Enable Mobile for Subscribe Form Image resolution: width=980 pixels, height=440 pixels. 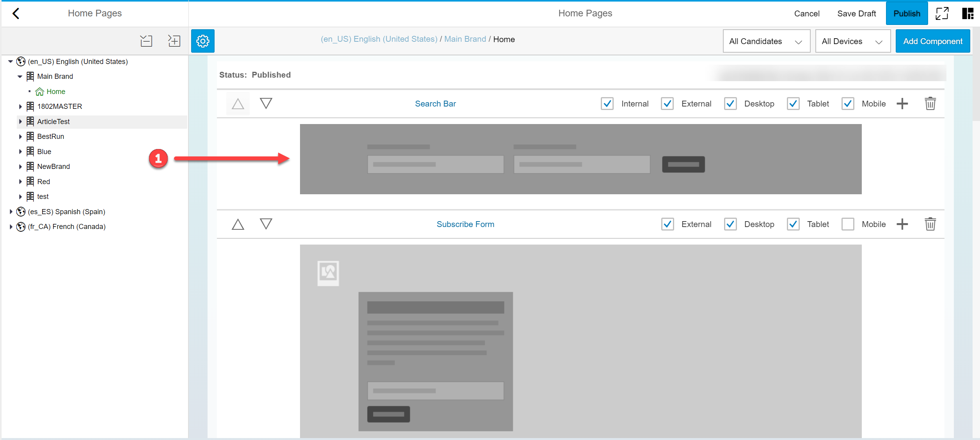click(848, 224)
